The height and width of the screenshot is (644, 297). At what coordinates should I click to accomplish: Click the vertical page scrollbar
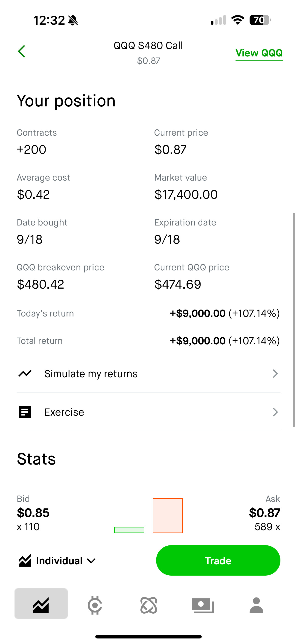click(x=294, y=320)
